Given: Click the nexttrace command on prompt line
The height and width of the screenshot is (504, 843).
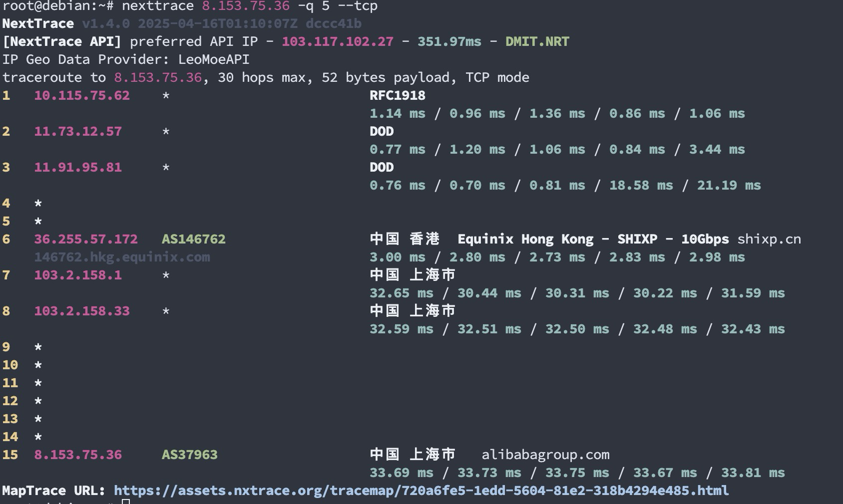Looking at the screenshot, I should (x=158, y=6).
